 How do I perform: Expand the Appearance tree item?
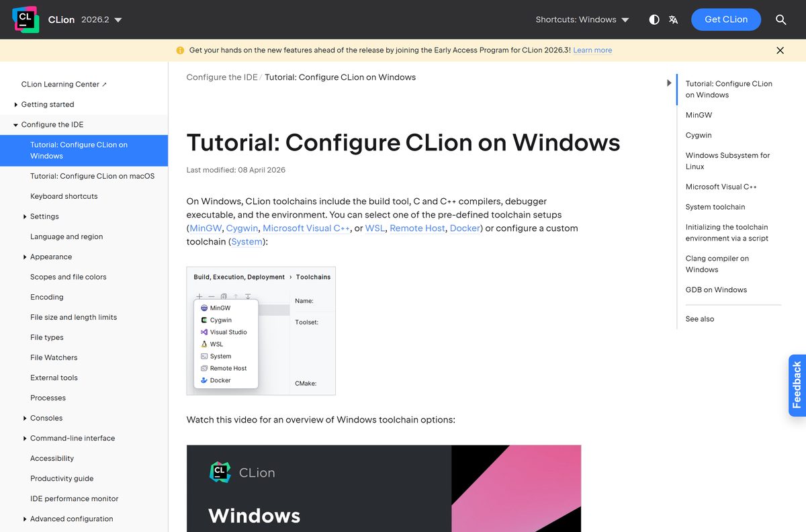pos(25,257)
